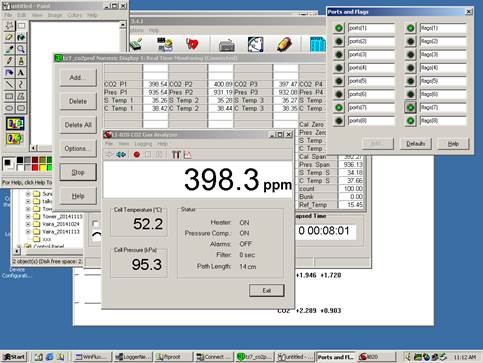Choose the Eraser tool in Paint
This screenshot has width=483, height=363.
9,37
